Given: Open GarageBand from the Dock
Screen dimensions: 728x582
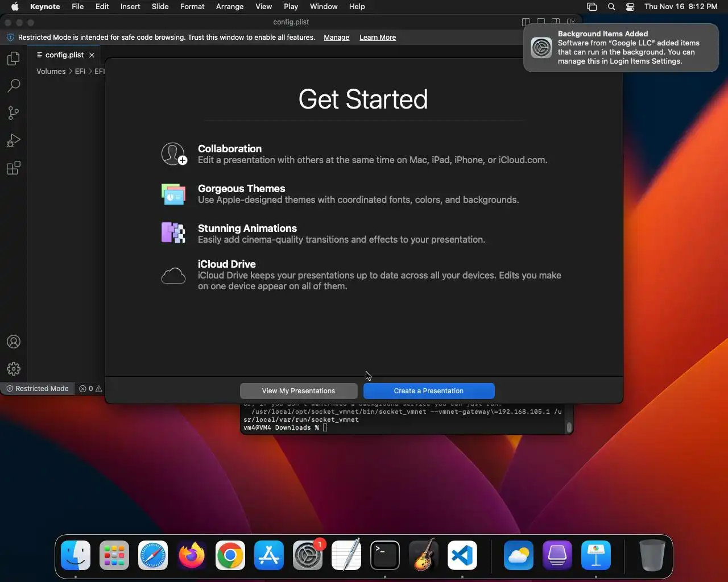Looking at the screenshot, I should click(x=424, y=555).
